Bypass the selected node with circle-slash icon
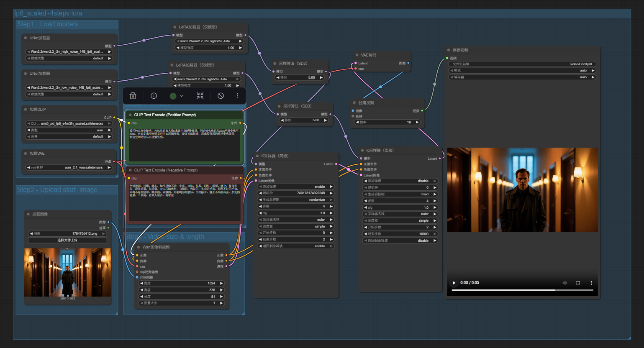 pos(221,96)
